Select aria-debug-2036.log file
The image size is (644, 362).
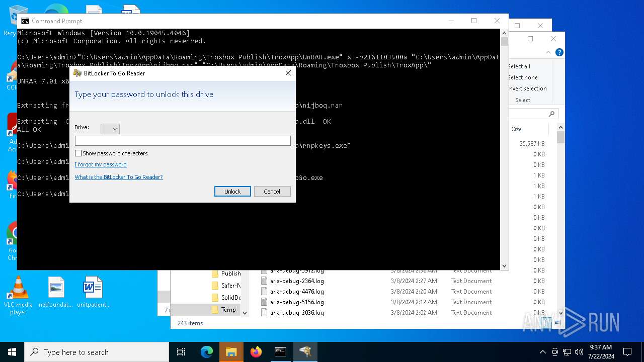297,313
